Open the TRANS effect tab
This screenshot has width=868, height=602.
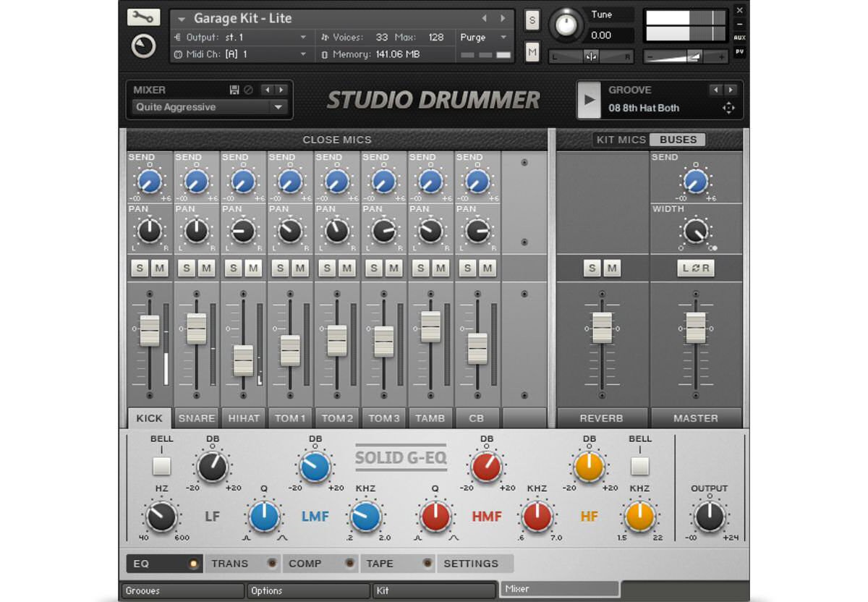[x=242, y=563]
